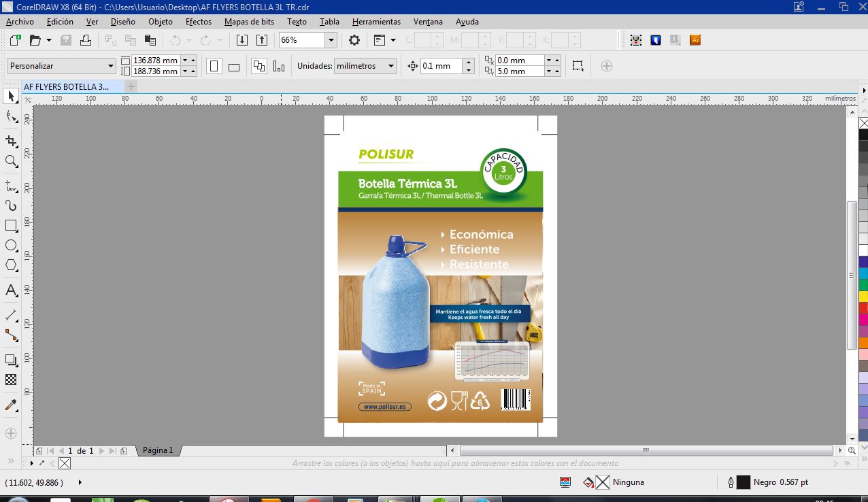The image size is (868, 502).
Task: Open the Efectos menu
Action: [x=199, y=22]
